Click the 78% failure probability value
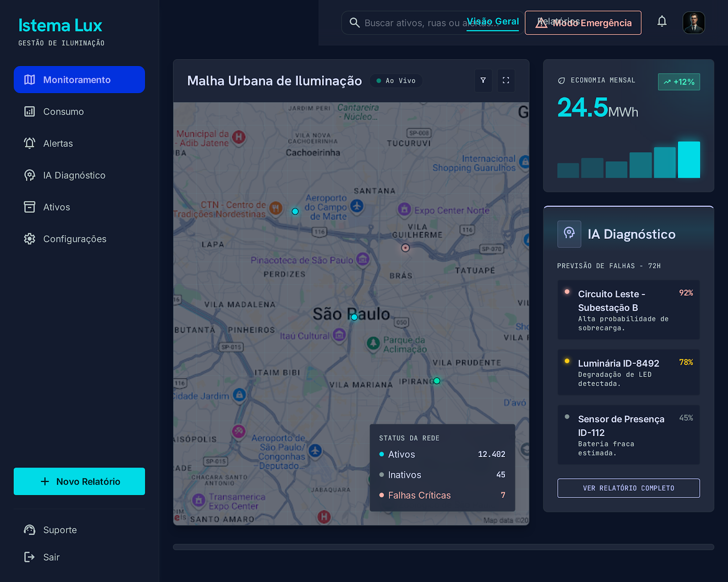 [686, 362]
